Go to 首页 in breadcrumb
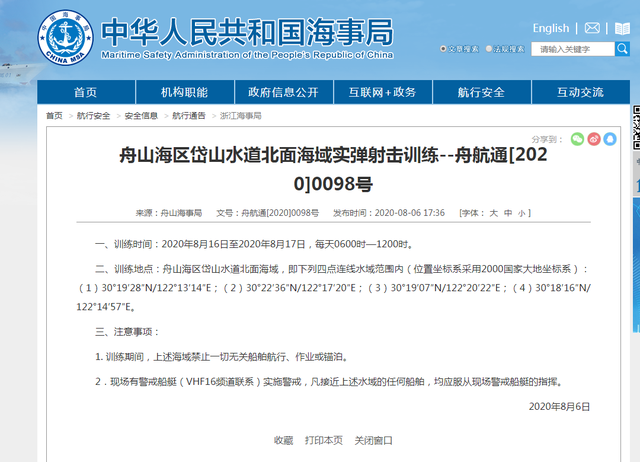The height and width of the screenshot is (462, 640). point(54,116)
